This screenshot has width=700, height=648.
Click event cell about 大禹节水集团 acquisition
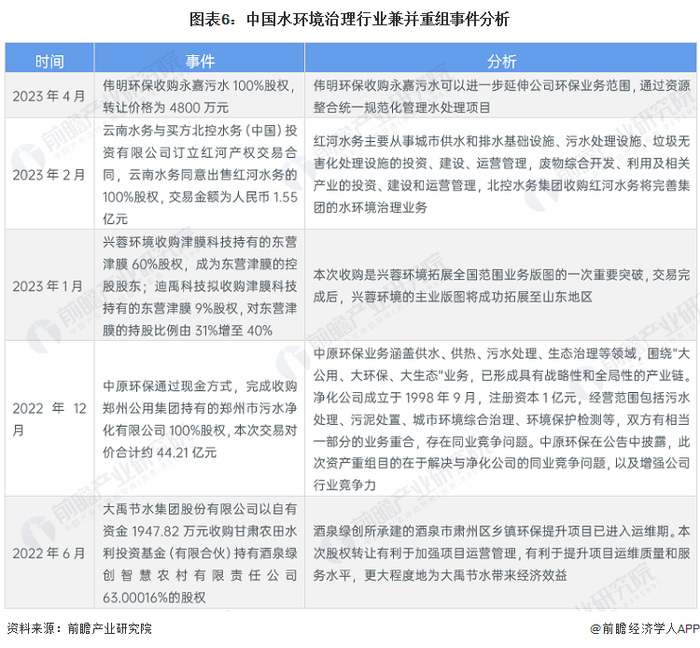coord(200,552)
